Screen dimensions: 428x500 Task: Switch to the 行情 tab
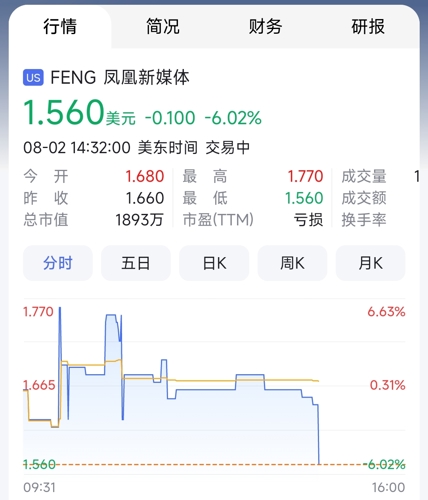click(60, 26)
